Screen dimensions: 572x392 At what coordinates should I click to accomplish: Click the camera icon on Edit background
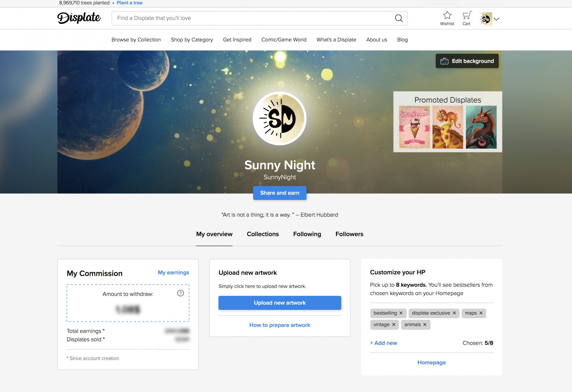[x=444, y=61]
